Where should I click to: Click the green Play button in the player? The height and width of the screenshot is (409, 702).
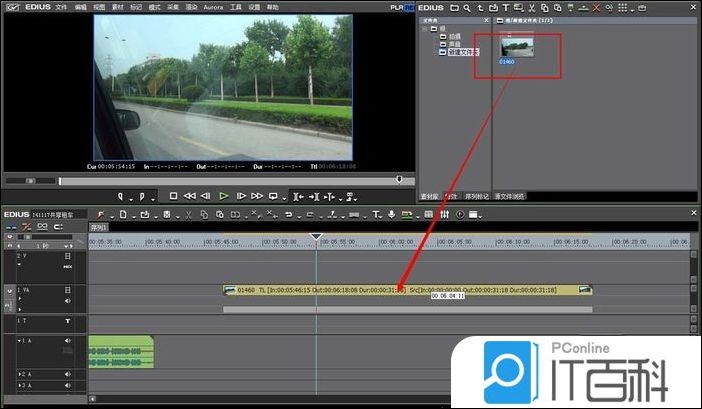tap(224, 196)
